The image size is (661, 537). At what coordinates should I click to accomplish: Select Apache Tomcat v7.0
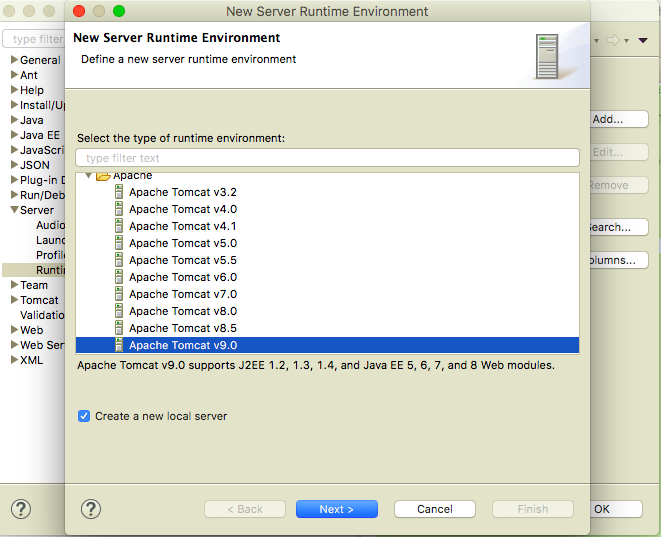tap(183, 294)
